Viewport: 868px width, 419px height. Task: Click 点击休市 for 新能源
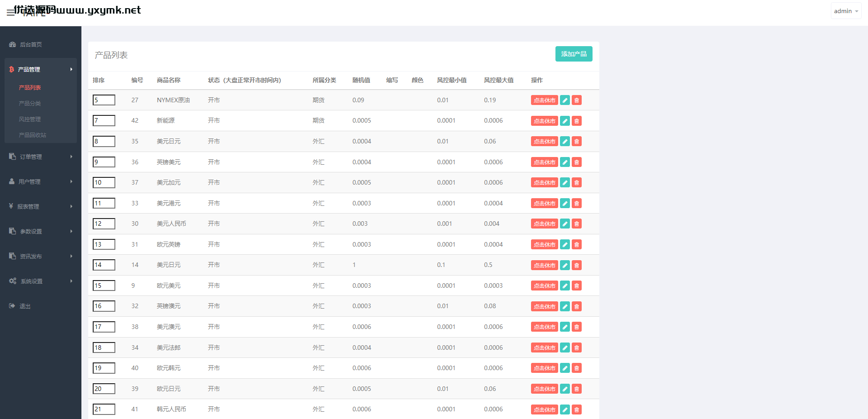click(x=545, y=121)
